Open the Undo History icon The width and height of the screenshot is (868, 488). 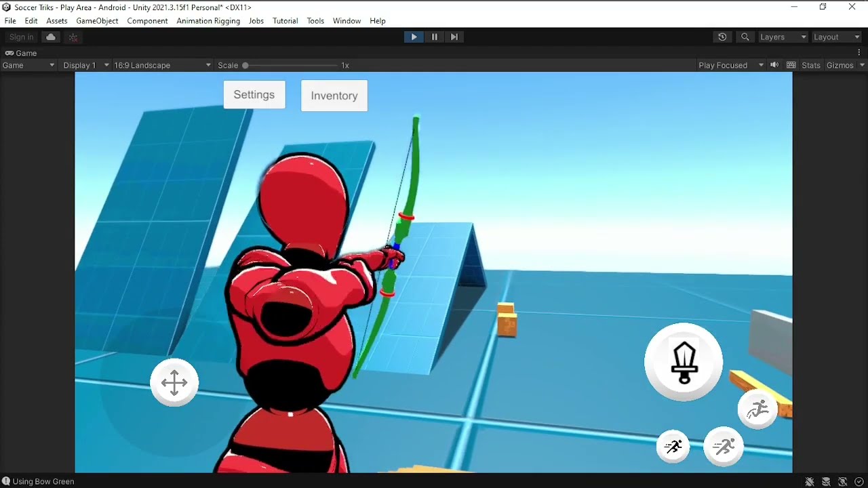pos(722,37)
